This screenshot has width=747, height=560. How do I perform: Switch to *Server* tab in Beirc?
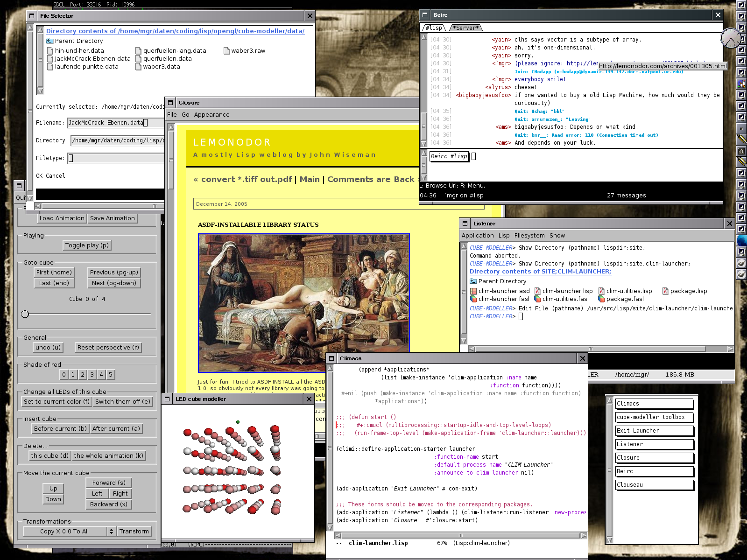pyautogui.click(x=465, y=28)
